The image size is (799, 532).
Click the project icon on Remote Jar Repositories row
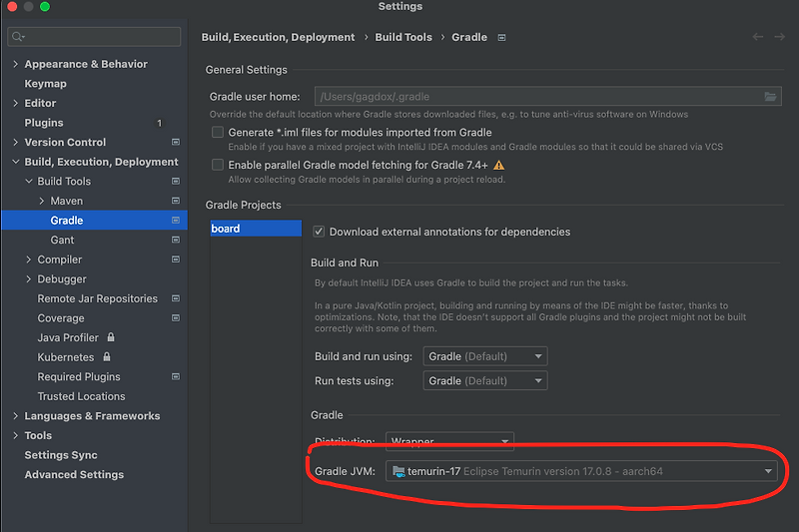pyautogui.click(x=176, y=298)
